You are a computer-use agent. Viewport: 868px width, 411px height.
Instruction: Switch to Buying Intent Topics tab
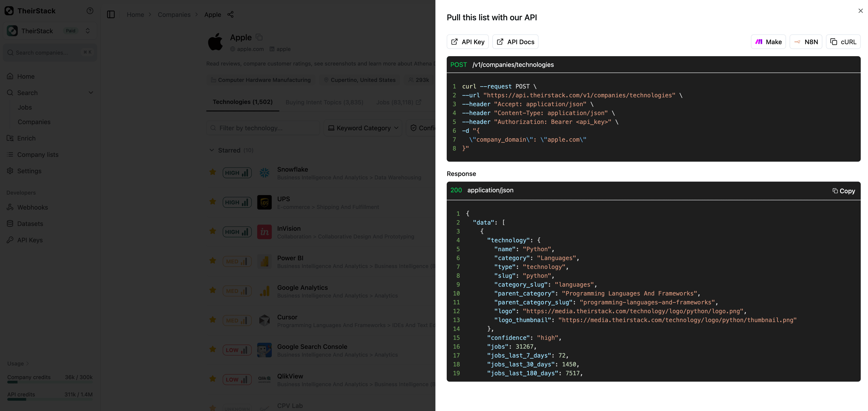pyautogui.click(x=324, y=102)
